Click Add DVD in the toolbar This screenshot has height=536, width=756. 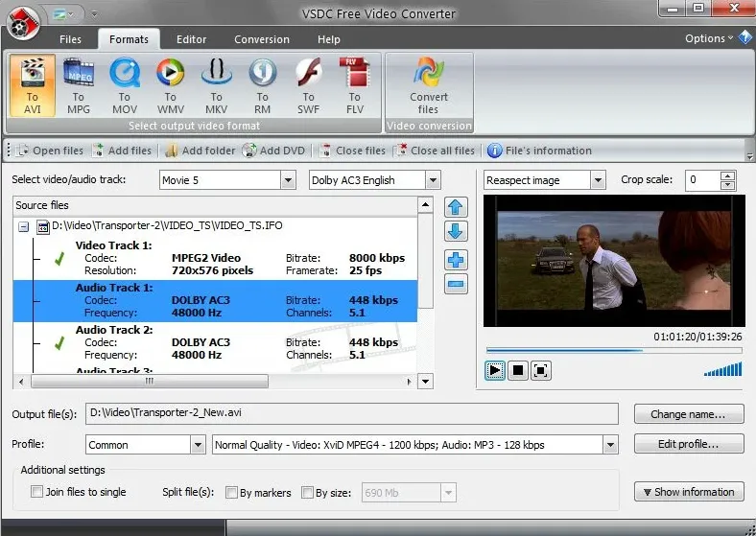[273, 151]
